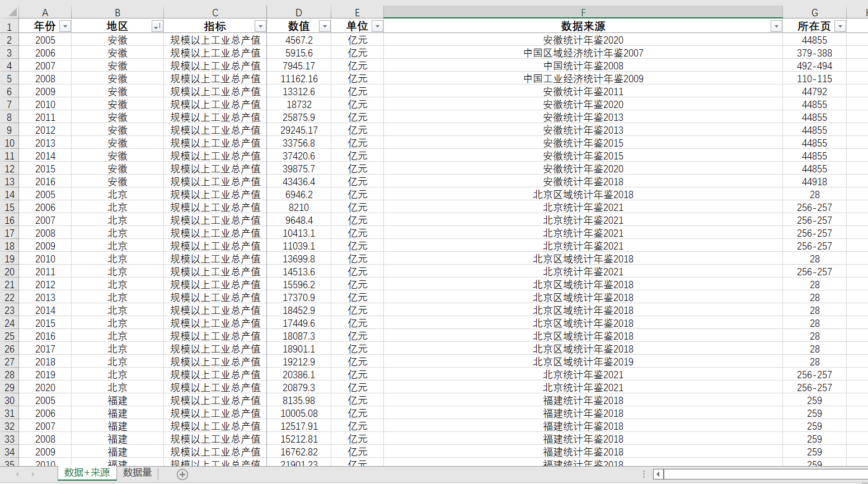This screenshot has width=868, height=484.
Task: Select row 14 header
Action: point(10,194)
